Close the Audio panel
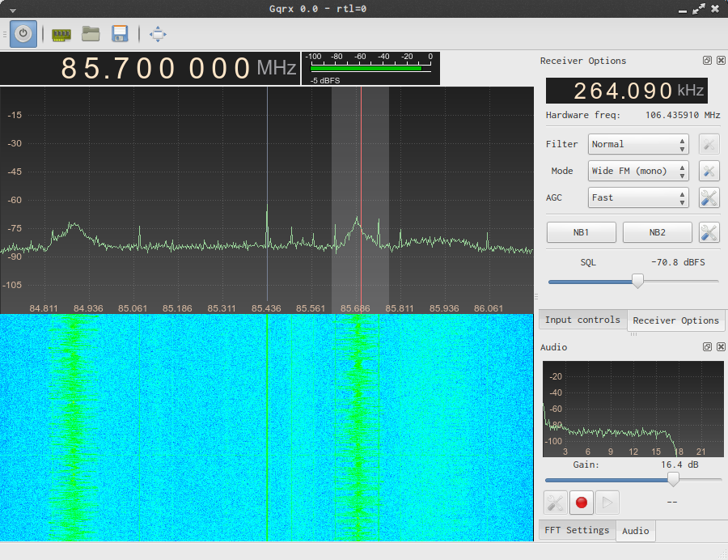The height and width of the screenshot is (560, 728). tap(721, 347)
